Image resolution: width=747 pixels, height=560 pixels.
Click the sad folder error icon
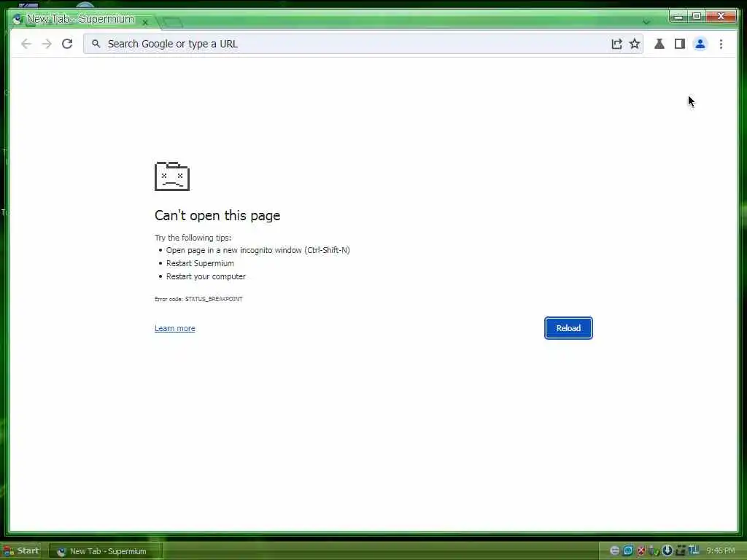pos(172,176)
